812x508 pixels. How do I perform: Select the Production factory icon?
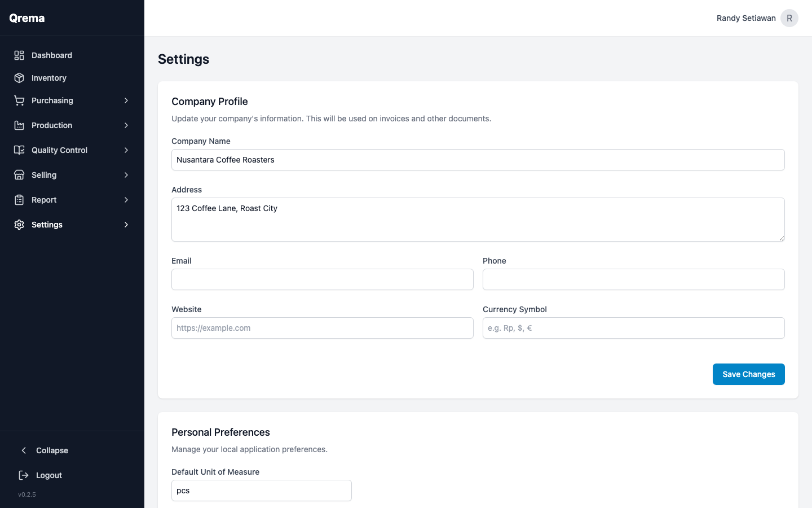(19, 125)
